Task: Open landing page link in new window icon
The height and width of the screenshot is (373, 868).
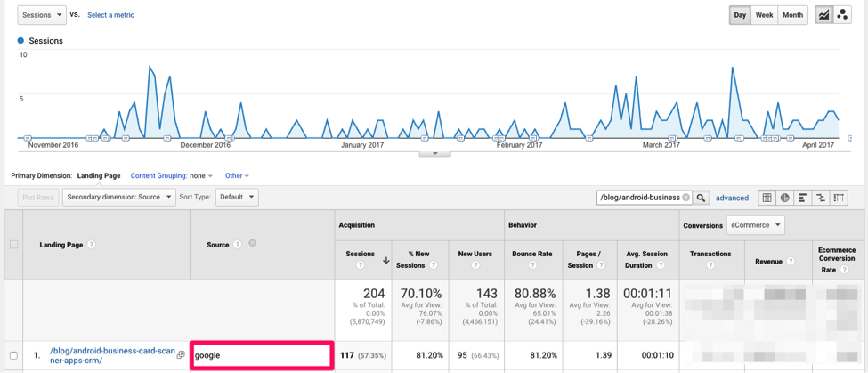Action: [181, 355]
